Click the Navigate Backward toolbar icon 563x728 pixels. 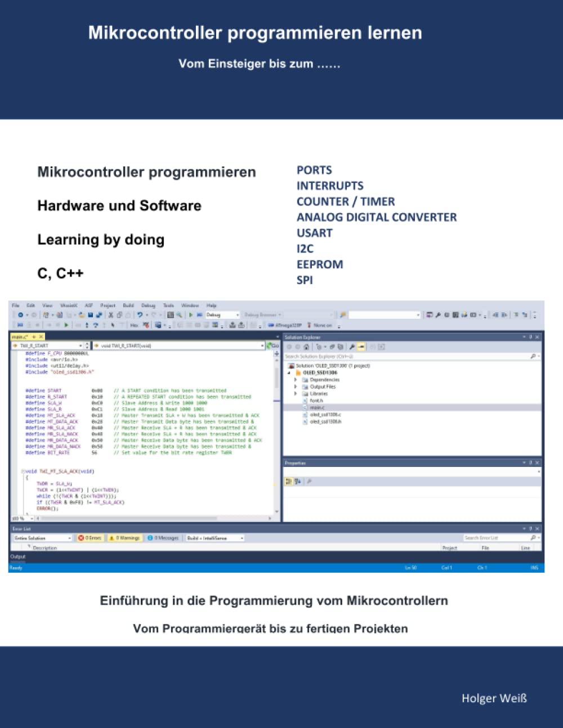tap(21, 315)
